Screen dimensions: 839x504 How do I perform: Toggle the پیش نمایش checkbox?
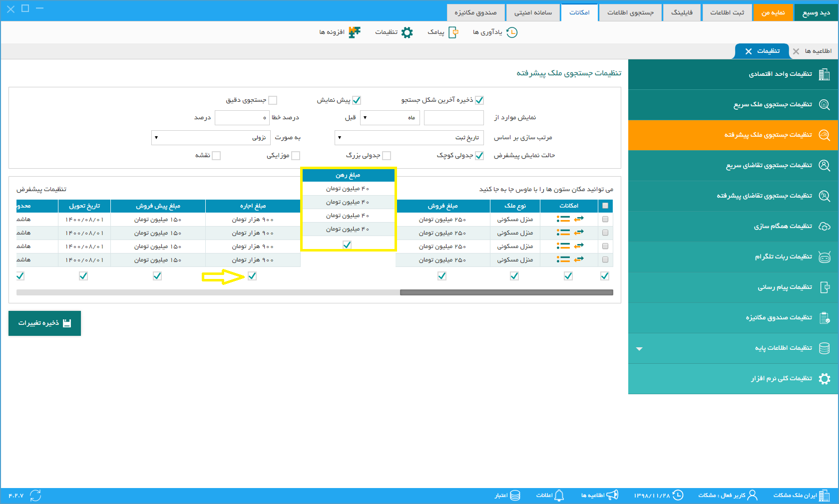(x=357, y=100)
